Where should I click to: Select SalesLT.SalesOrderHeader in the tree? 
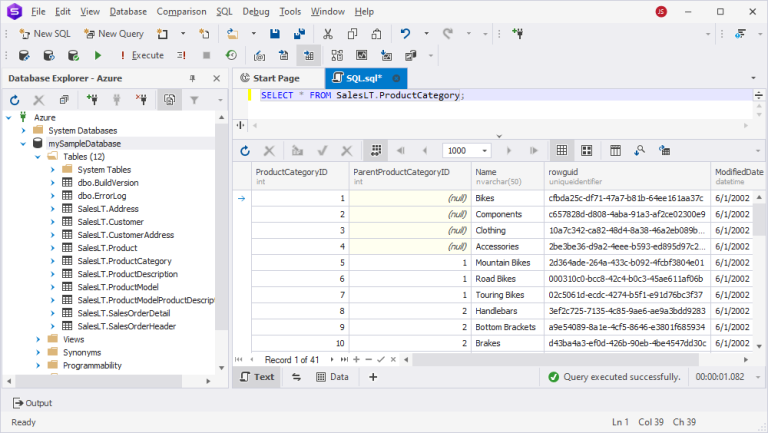point(126,326)
